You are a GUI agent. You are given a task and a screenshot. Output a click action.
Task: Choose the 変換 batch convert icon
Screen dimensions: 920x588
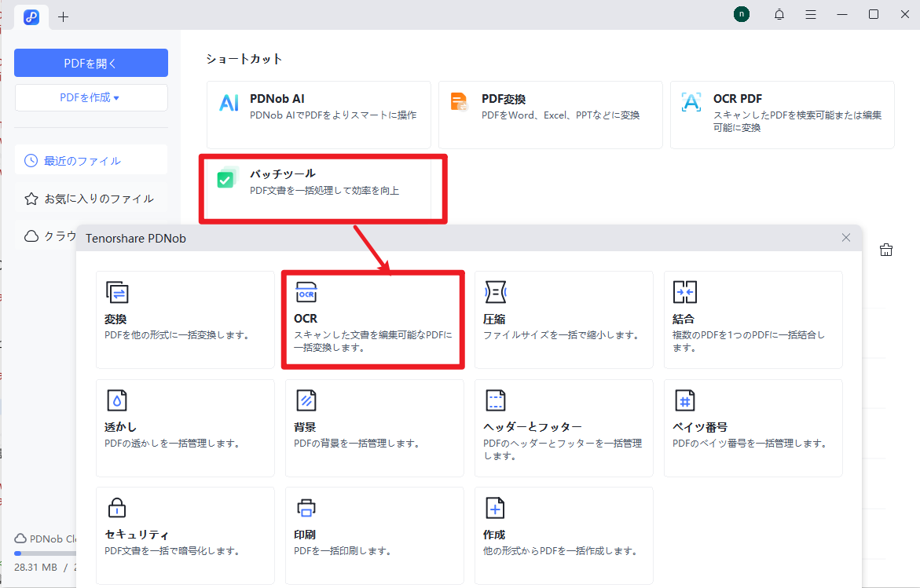[x=117, y=292]
